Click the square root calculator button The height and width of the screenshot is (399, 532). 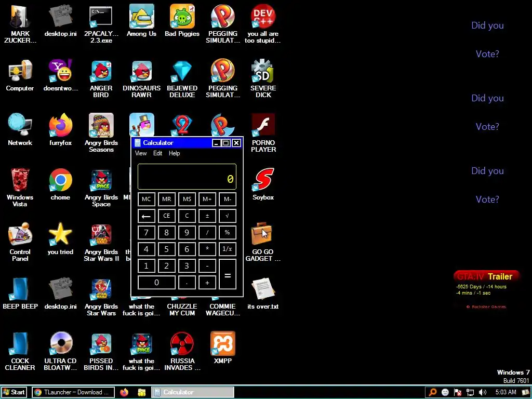[x=228, y=216]
